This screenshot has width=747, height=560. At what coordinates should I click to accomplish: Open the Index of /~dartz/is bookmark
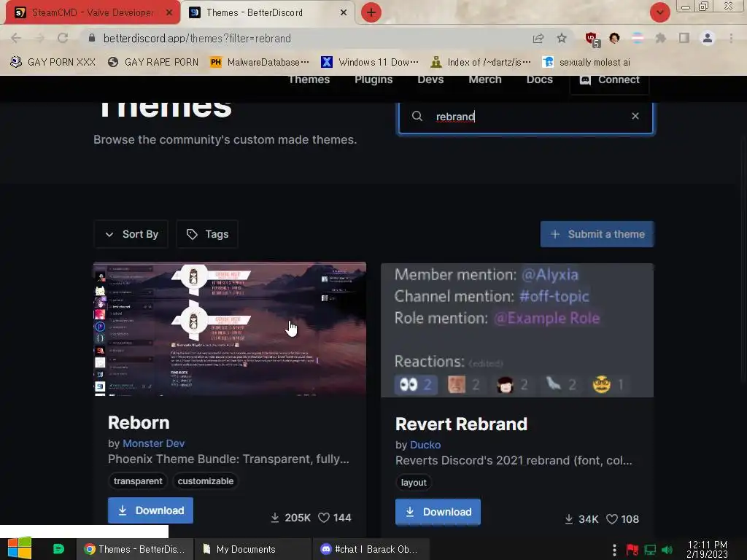coord(481,62)
